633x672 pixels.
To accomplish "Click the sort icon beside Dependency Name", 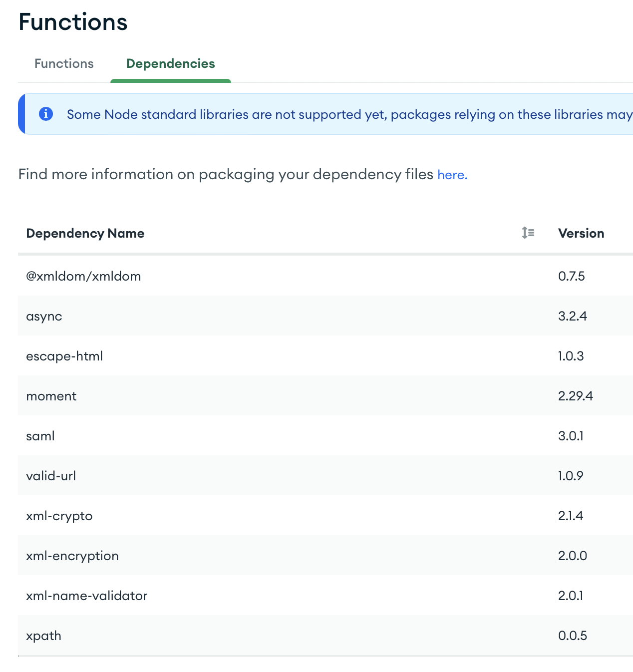I will 528,233.
